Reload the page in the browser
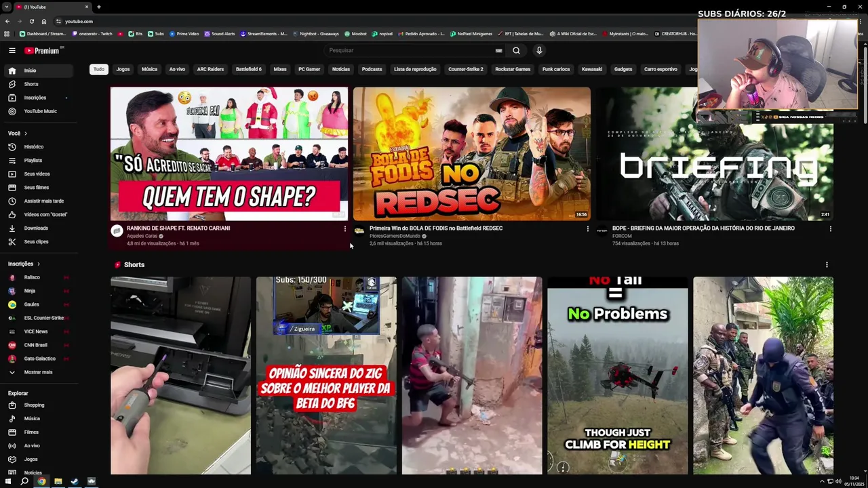 tap(32, 21)
